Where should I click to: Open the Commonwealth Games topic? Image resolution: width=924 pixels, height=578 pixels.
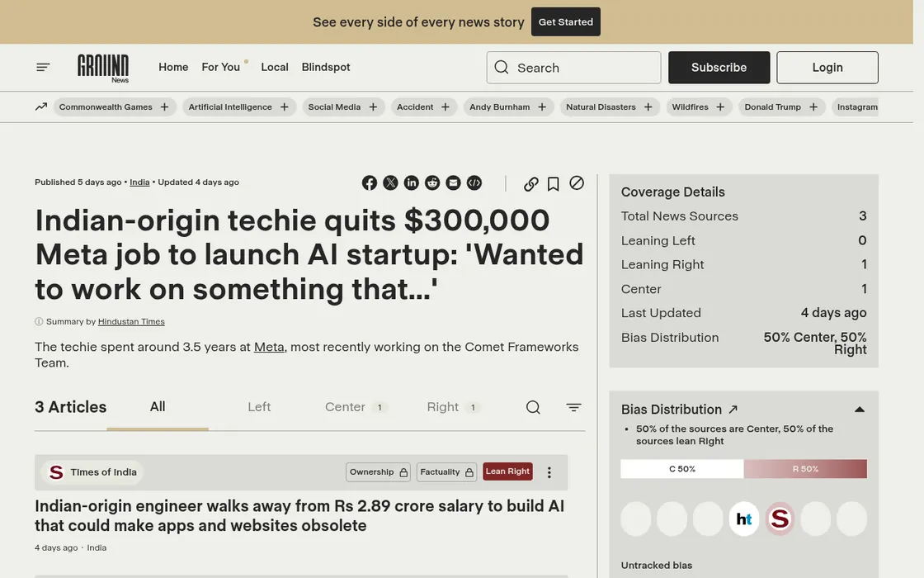pos(106,107)
